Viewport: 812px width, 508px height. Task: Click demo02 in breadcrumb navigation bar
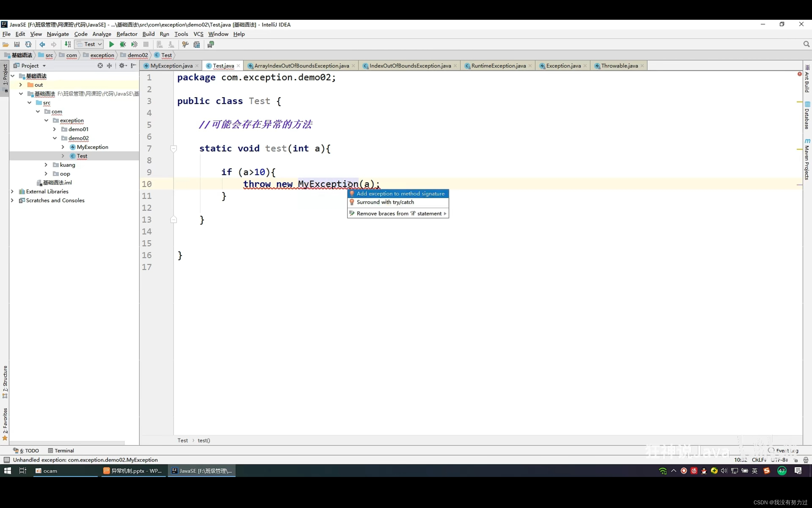click(x=134, y=55)
